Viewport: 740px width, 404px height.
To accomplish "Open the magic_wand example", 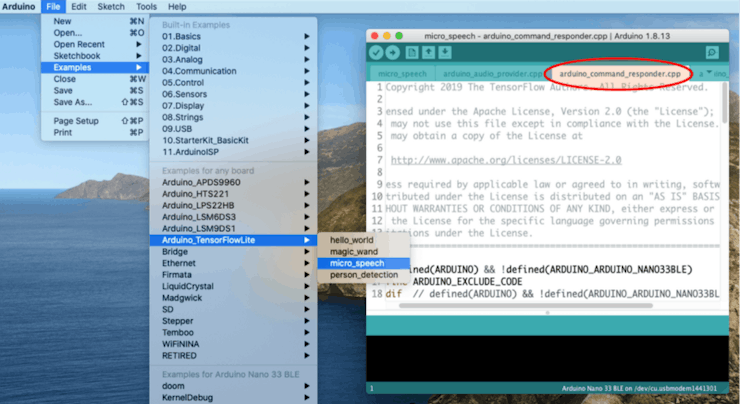I will [363, 252].
